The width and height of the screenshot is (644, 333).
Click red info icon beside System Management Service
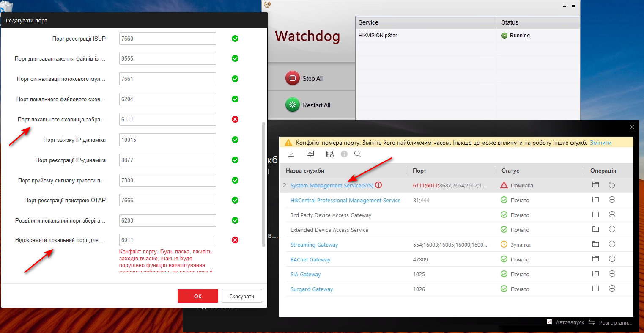coord(378,185)
